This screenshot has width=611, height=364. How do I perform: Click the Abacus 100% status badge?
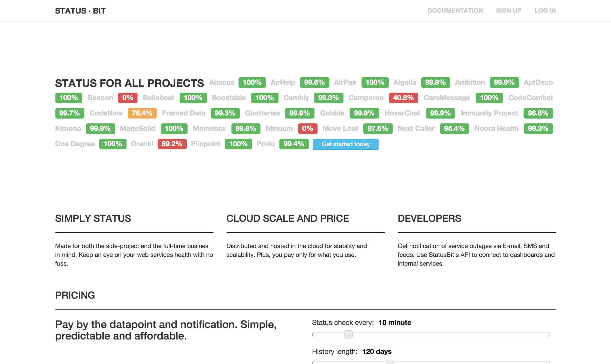(x=252, y=82)
